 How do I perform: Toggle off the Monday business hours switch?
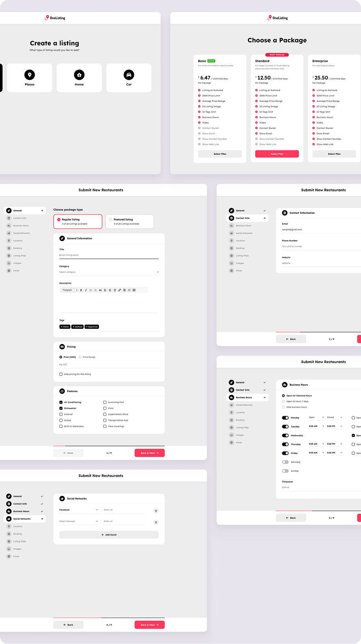[285, 418]
